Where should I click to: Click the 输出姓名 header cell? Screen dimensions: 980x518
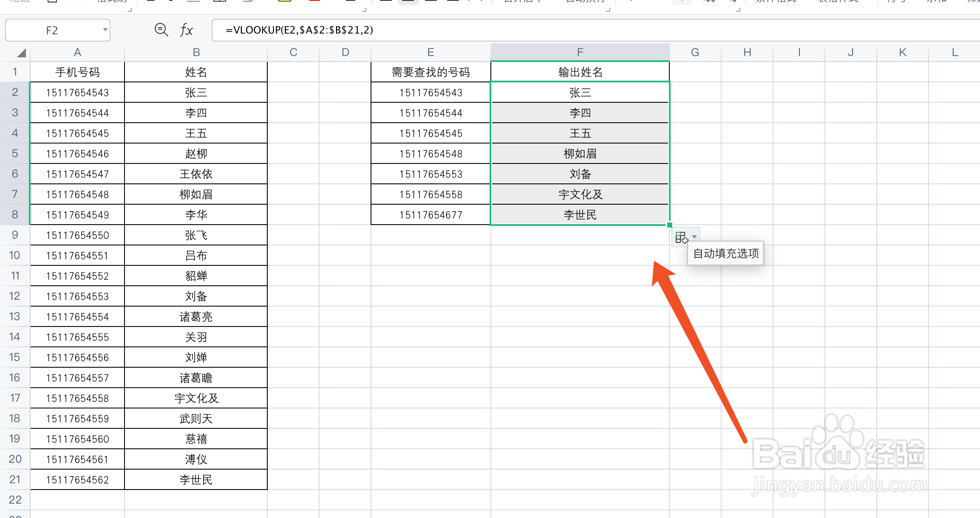pyautogui.click(x=580, y=72)
